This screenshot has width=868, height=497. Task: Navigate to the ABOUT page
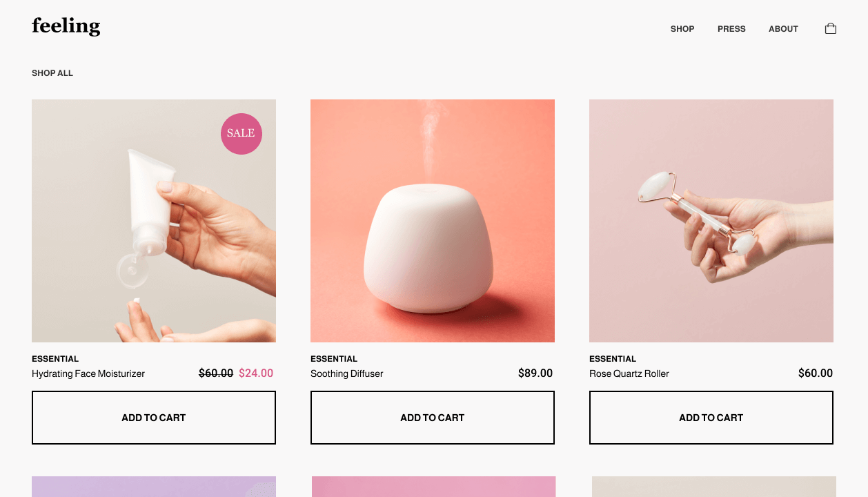coord(783,29)
